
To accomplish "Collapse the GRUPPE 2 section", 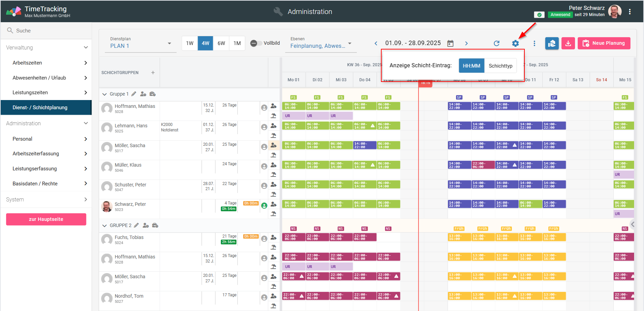I will tap(105, 226).
